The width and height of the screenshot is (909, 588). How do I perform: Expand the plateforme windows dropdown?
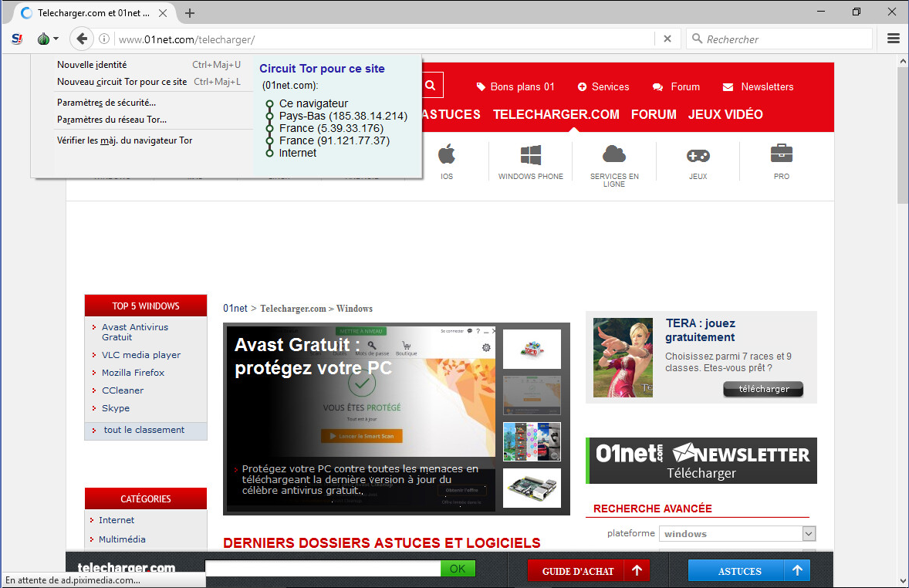pyautogui.click(x=809, y=533)
